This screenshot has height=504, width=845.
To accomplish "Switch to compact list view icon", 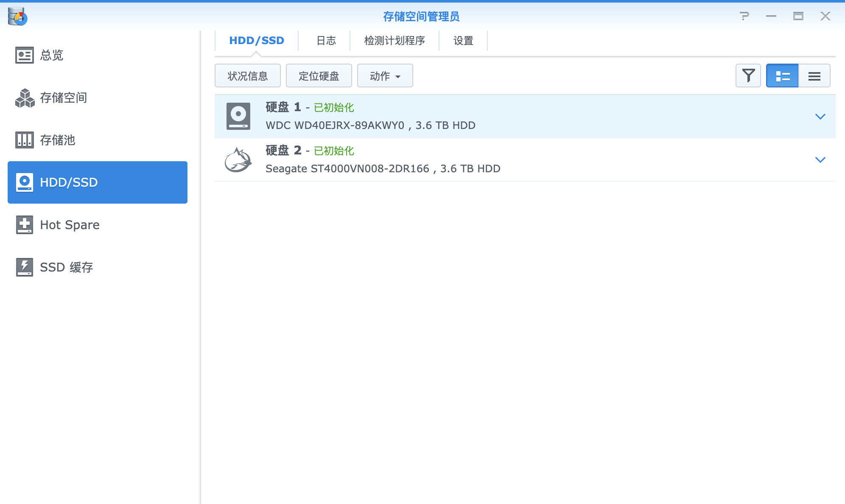I will pos(814,76).
